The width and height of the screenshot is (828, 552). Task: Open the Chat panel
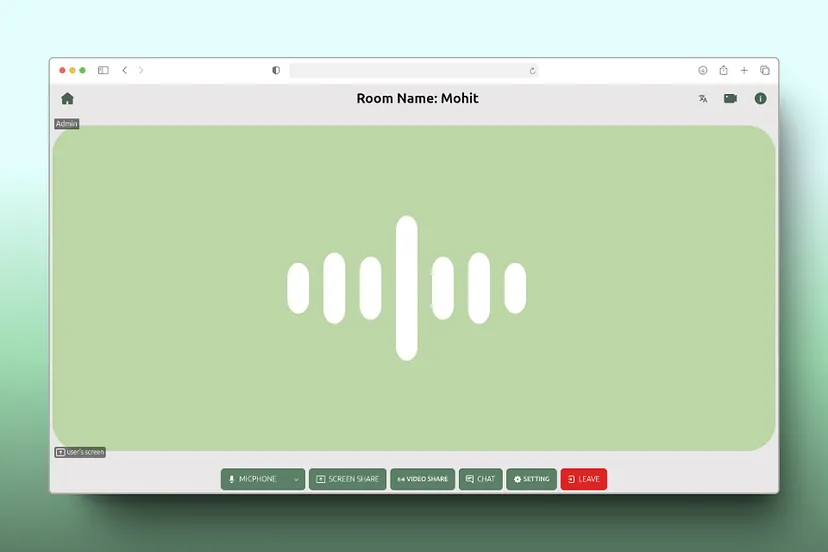click(x=480, y=479)
